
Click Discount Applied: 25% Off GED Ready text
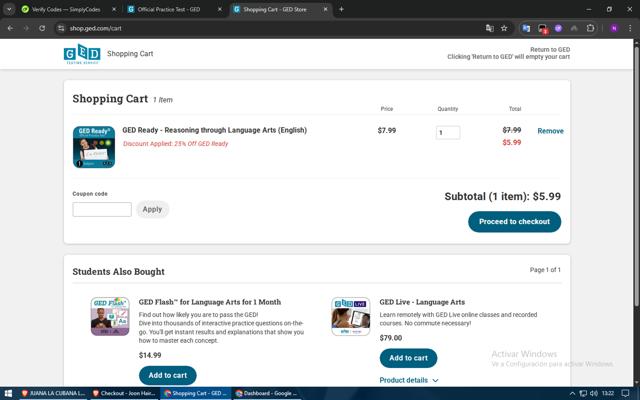pos(176,144)
